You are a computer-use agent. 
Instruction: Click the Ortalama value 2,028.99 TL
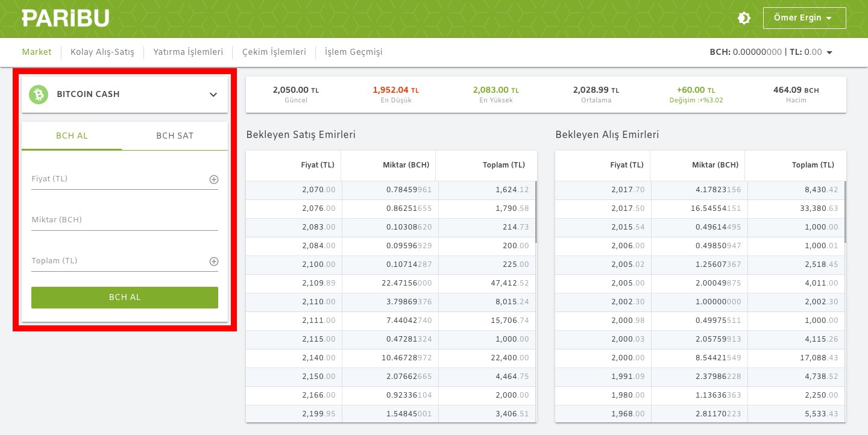[x=596, y=90]
